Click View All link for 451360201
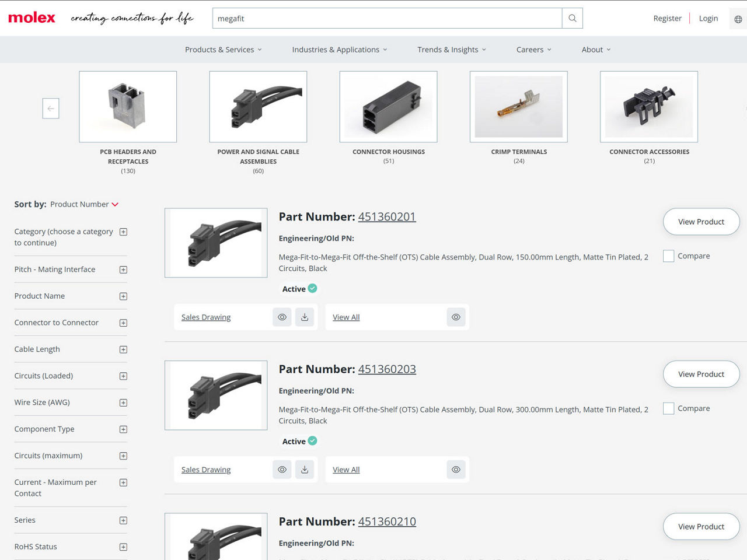The image size is (747, 560). click(x=346, y=317)
